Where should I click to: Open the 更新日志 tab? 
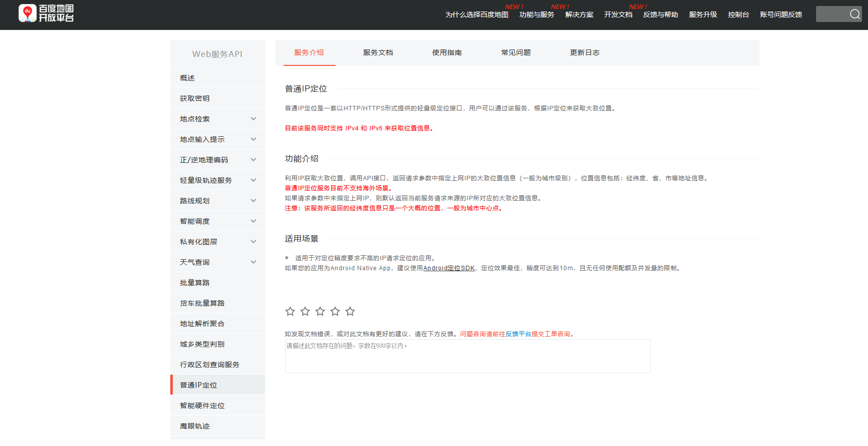point(585,52)
